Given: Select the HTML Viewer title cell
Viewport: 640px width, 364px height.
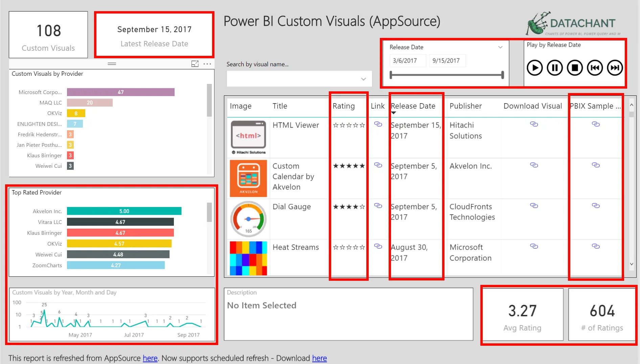Looking at the screenshot, I should point(296,125).
